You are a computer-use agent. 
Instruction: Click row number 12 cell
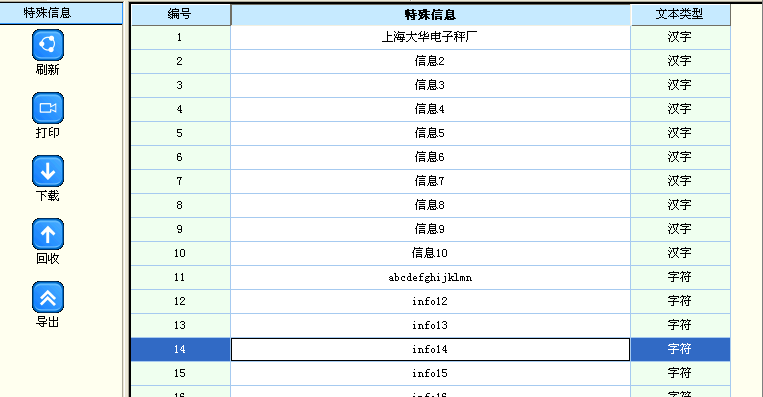181,301
